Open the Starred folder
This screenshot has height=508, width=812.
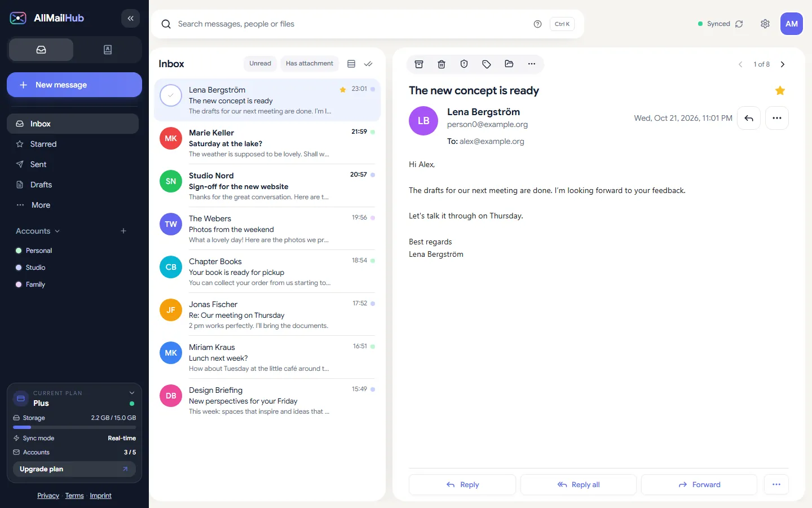coord(73,144)
